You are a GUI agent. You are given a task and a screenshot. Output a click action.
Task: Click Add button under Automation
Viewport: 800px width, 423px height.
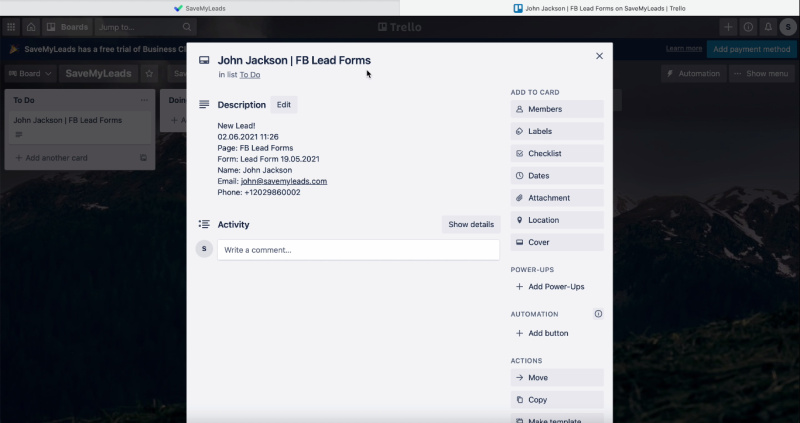point(557,333)
